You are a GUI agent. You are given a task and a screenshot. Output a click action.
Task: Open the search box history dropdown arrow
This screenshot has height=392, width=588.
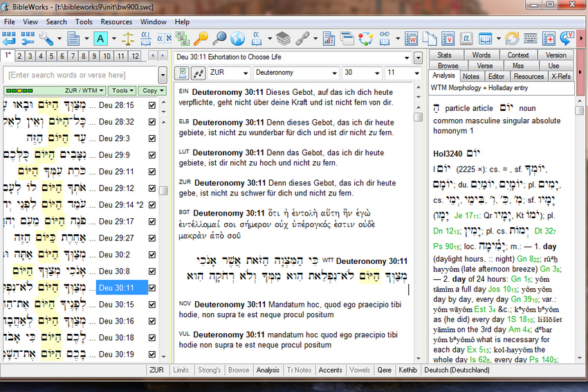(x=163, y=75)
